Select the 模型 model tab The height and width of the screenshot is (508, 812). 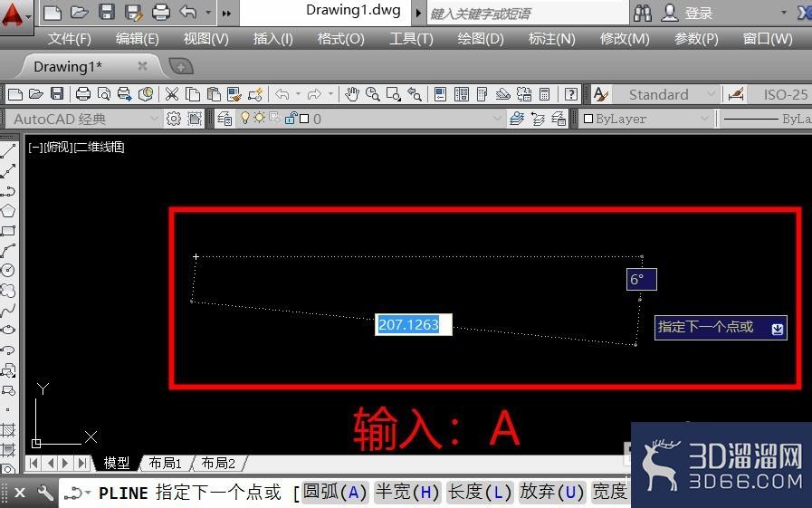[x=117, y=463]
